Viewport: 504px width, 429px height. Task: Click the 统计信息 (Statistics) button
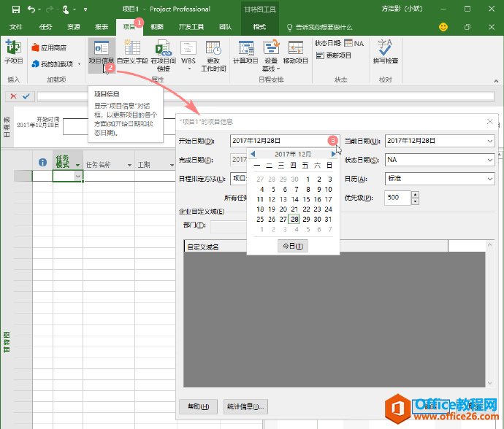point(245,406)
